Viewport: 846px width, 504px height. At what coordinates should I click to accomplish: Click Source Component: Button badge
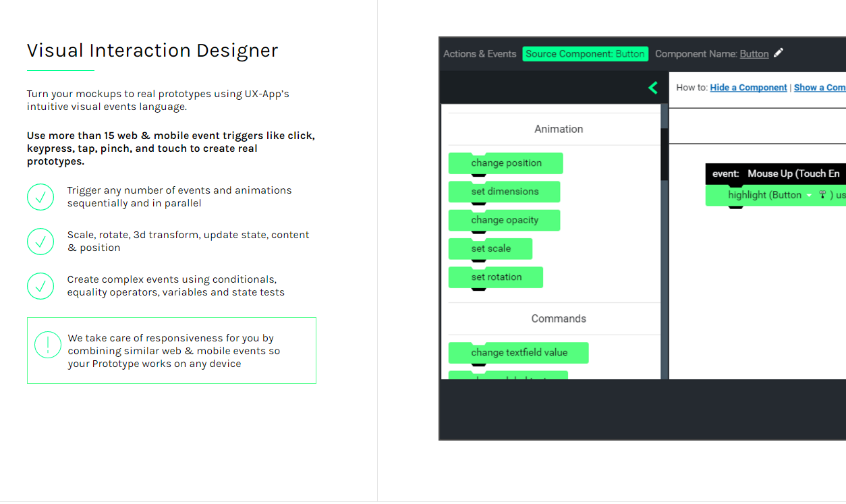tap(585, 54)
